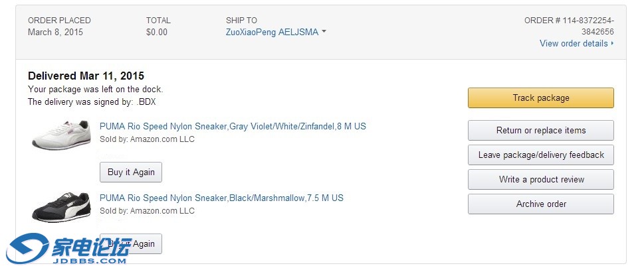Open ZuoXiaoPeng AELJSMA ship-to address

click(272, 32)
